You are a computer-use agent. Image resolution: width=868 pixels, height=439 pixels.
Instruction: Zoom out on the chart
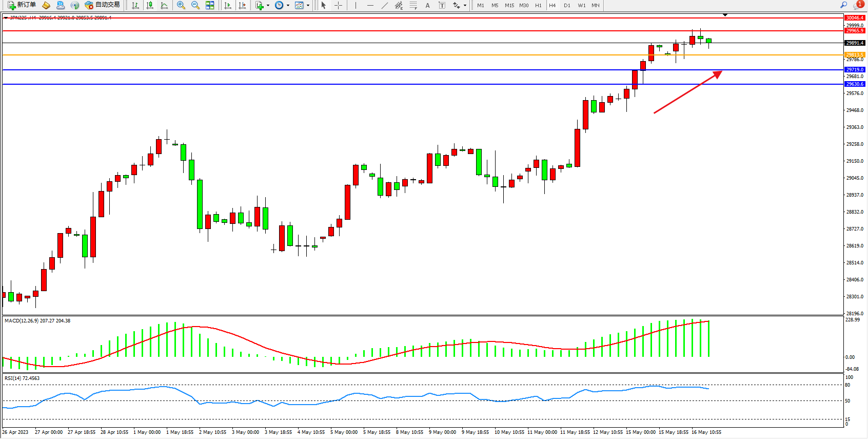pyautogui.click(x=195, y=5)
